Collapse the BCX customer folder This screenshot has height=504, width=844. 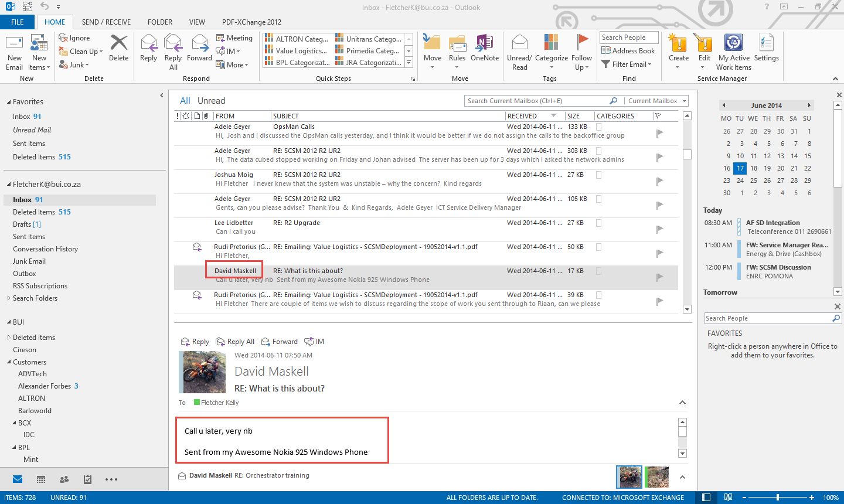14,423
